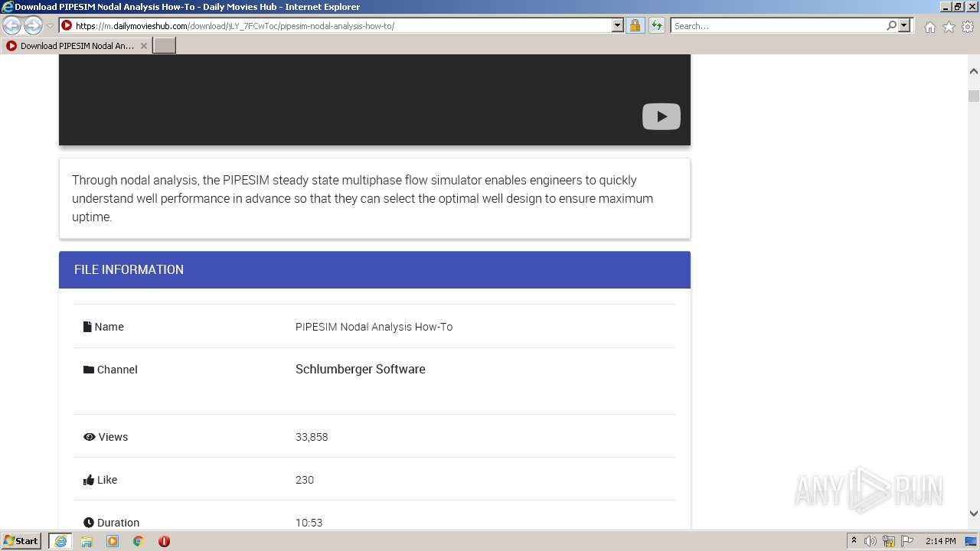Minimize the Internet Explorer window
980x551 pixels.
click(945, 6)
